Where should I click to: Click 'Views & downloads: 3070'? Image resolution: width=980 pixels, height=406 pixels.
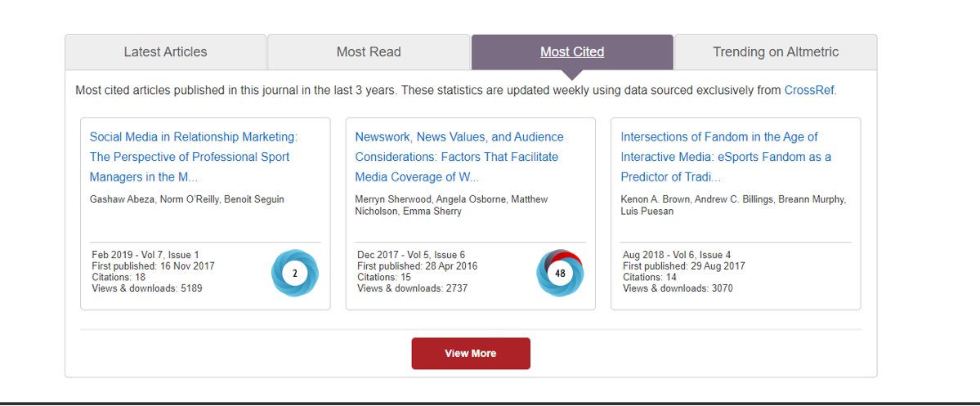coord(678,288)
